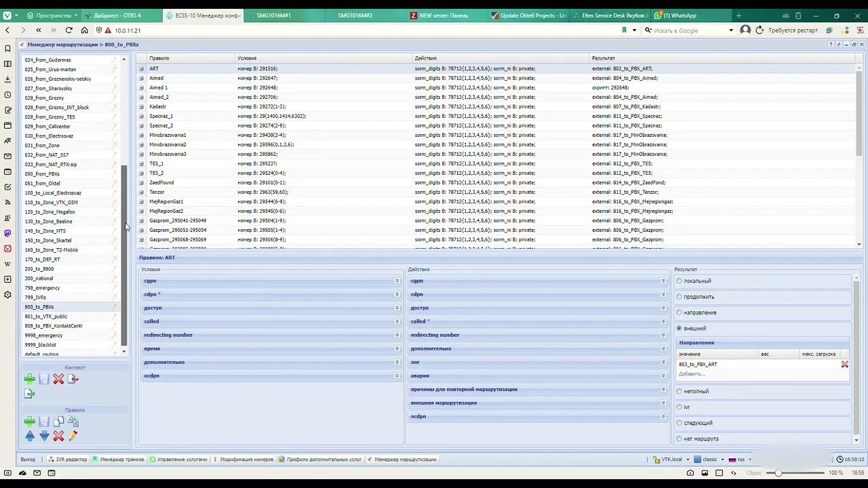This screenshot has width=868, height=488.
Task: Open the sidebar history clock icon
Action: [7, 95]
